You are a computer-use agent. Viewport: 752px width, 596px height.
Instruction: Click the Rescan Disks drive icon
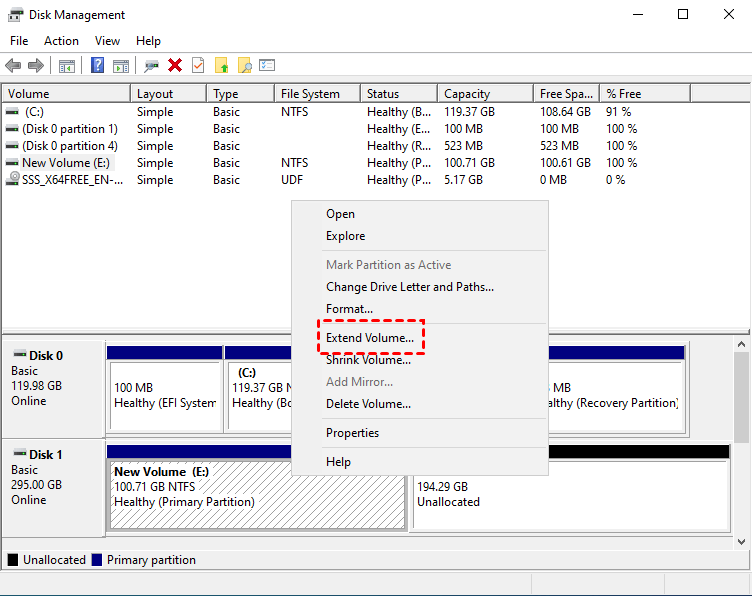152,66
